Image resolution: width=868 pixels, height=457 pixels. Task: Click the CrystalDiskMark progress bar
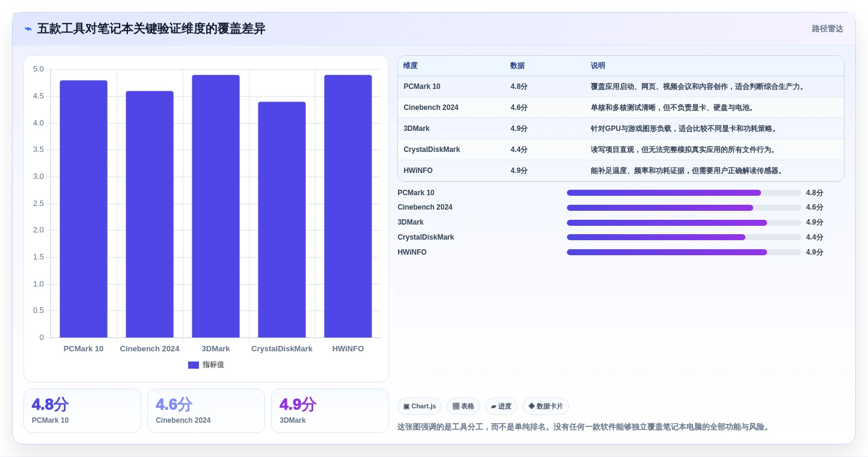[x=684, y=237]
